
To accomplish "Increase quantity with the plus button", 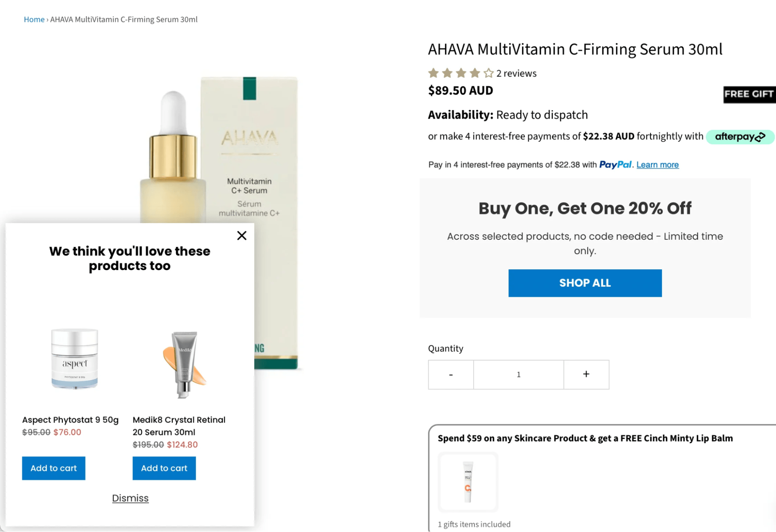I will pos(586,374).
